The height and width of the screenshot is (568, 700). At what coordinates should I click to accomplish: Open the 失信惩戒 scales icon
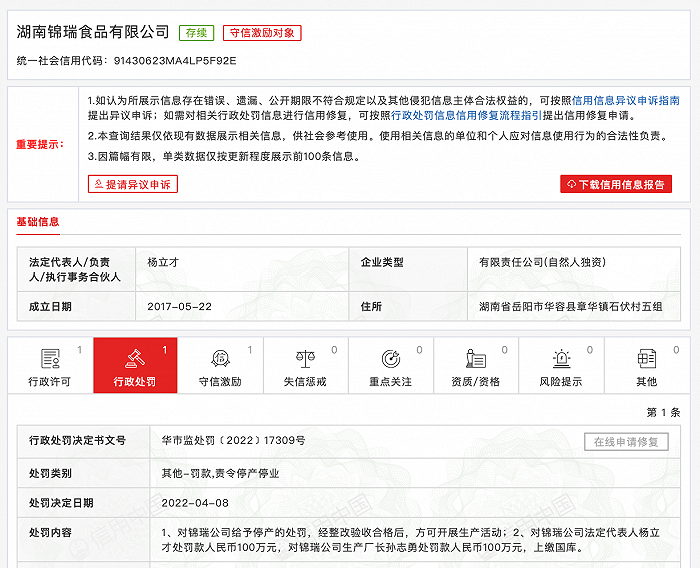(305, 358)
